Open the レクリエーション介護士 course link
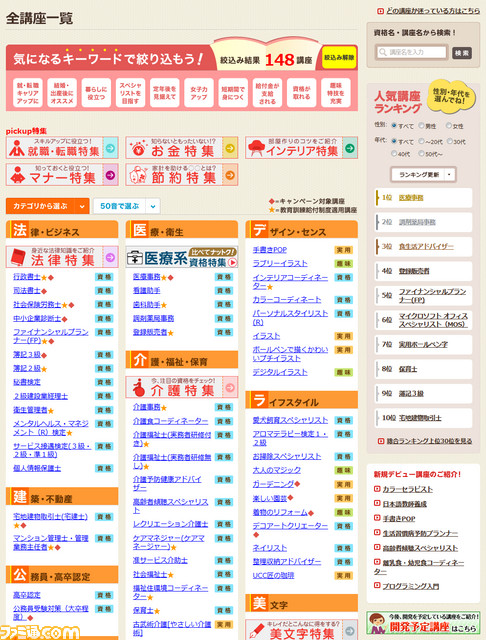The image size is (486, 640). [171, 524]
